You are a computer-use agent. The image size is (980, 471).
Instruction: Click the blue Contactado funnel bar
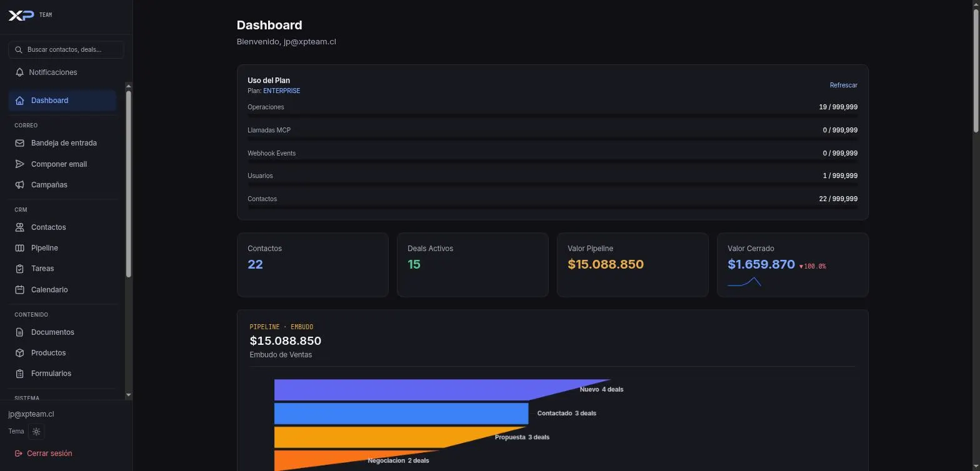[x=401, y=414]
